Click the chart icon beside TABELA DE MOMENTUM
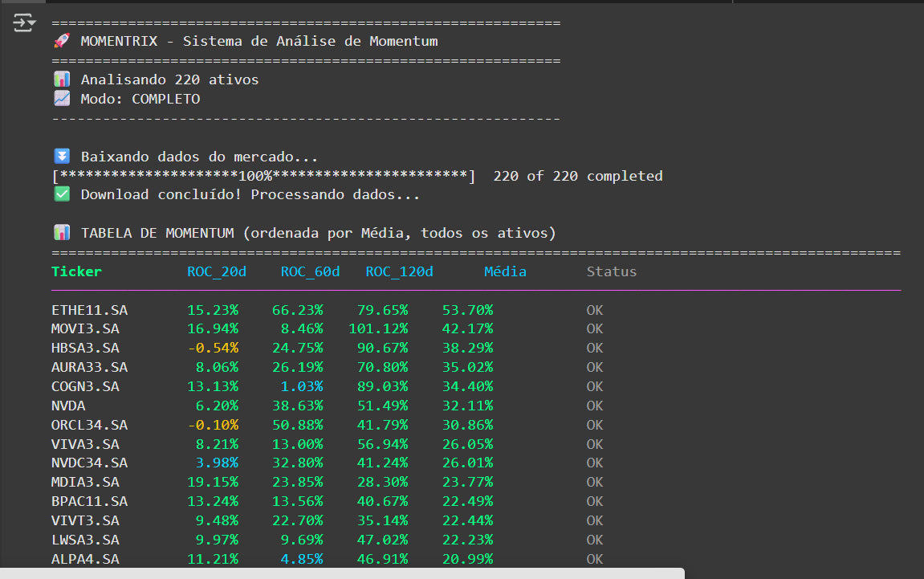The height and width of the screenshot is (579, 924). pos(62,233)
